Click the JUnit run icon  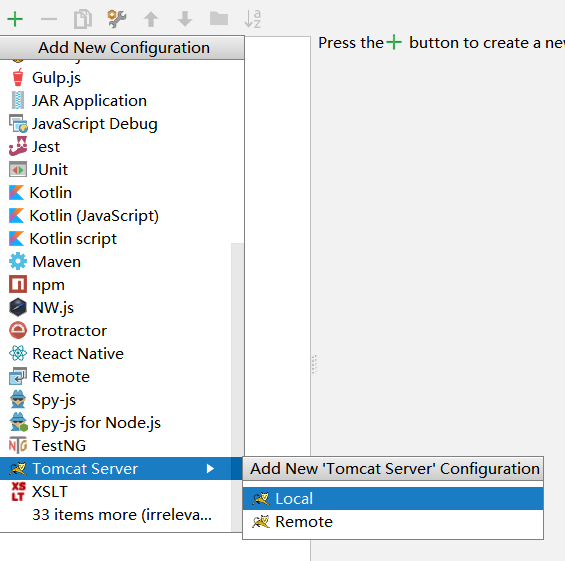click(x=18, y=169)
